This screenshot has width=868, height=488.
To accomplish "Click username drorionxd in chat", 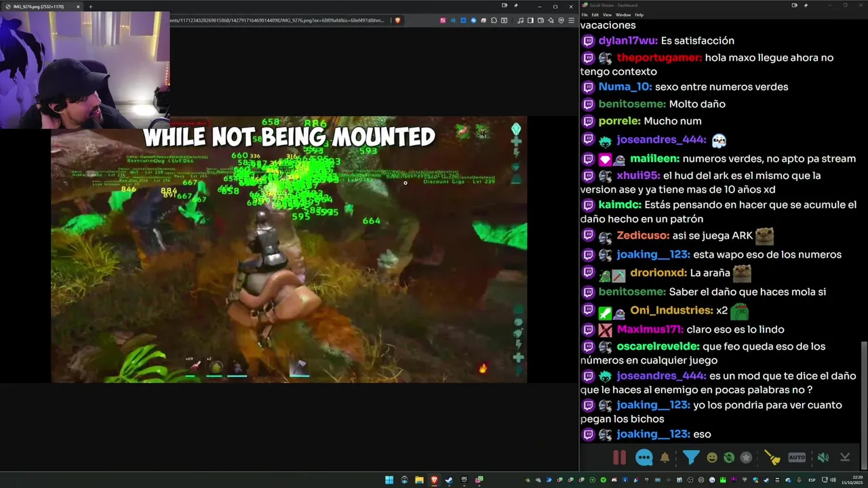I will (658, 273).
